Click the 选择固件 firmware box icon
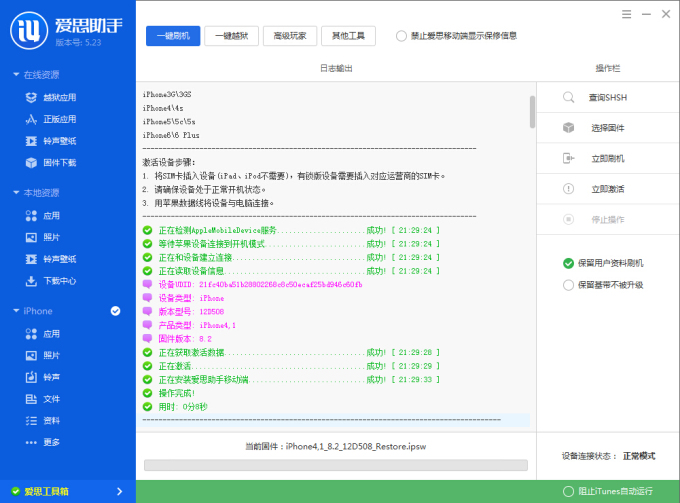Screen dimensions: 680x503 [x=568, y=128]
